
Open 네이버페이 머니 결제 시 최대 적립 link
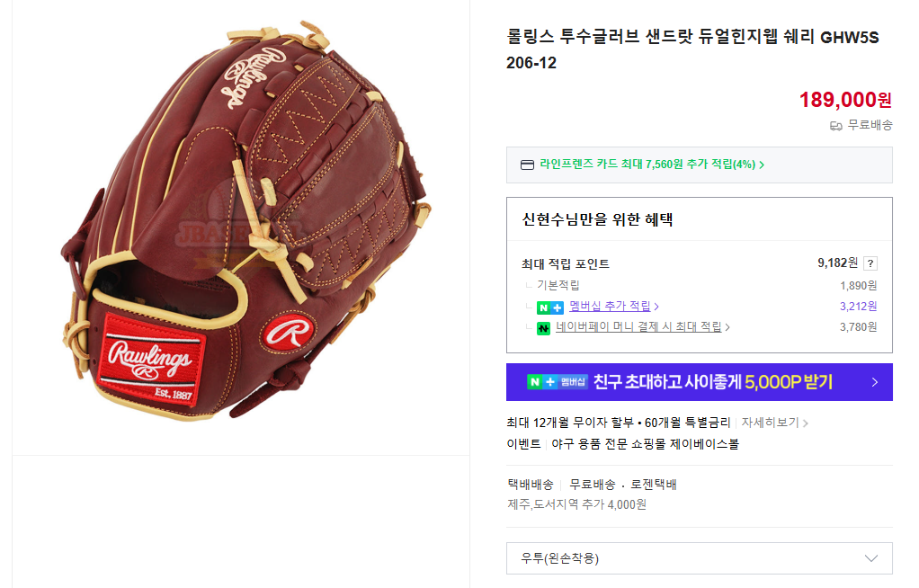pyautogui.click(x=642, y=326)
